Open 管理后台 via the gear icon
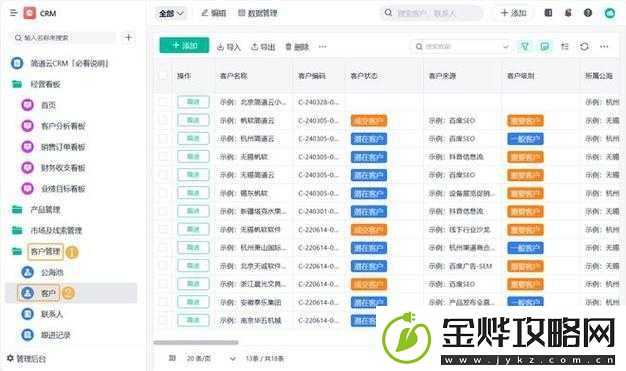This screenshot has width=626, height=371. [26, 359]
